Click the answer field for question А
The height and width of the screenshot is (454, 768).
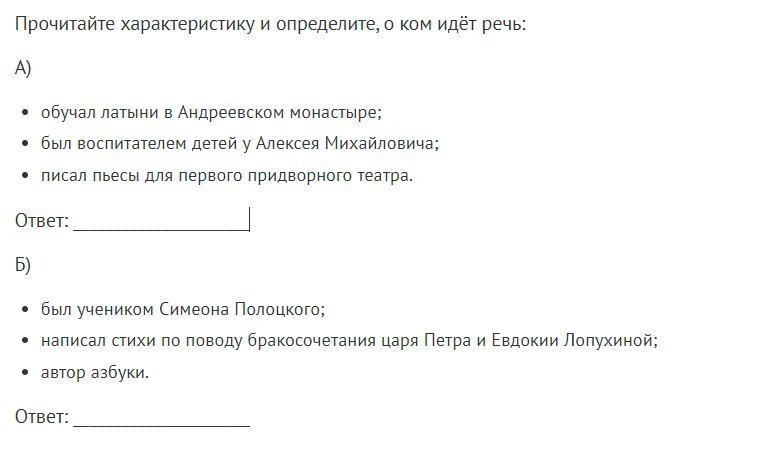click(162, 220)
